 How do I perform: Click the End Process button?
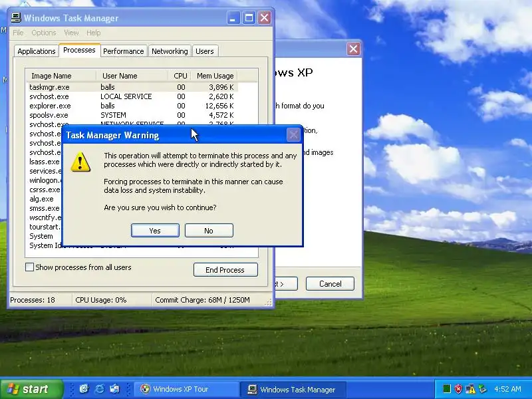pos(225,270)
